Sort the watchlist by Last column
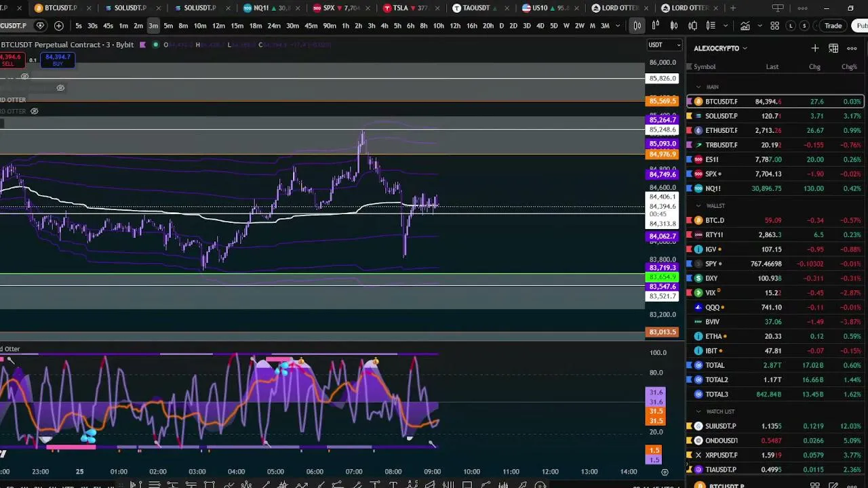The width and height of the screenshot is (868, 488). click(x=772, y=66)
